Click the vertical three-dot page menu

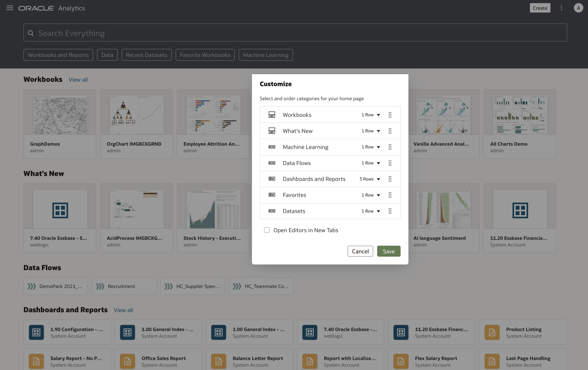561,8
